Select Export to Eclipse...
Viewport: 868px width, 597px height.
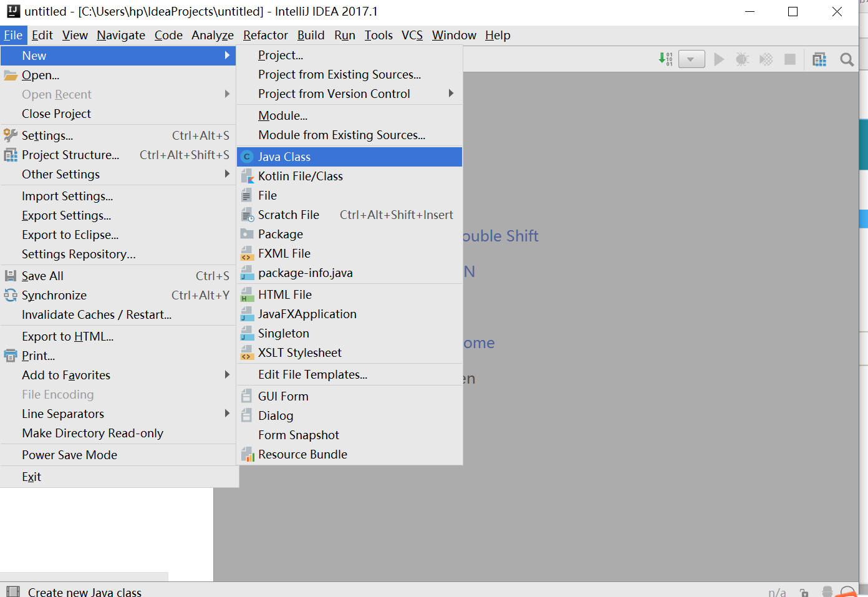coord(118,235)
